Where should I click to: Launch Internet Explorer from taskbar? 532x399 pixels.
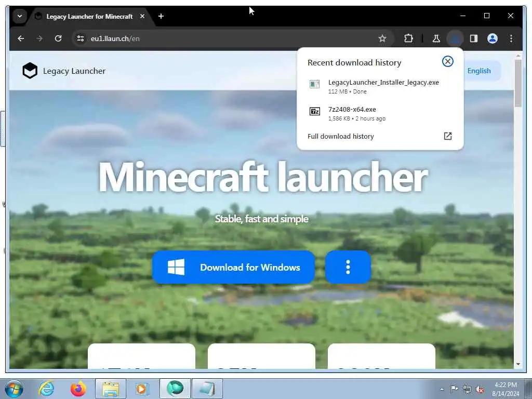point(46,389)
